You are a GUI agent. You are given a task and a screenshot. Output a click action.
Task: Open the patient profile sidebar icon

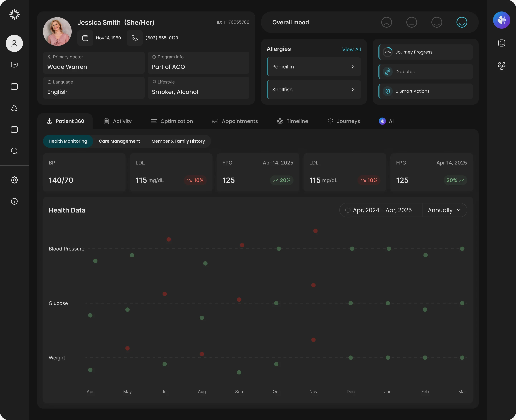(x=14, y=43)
